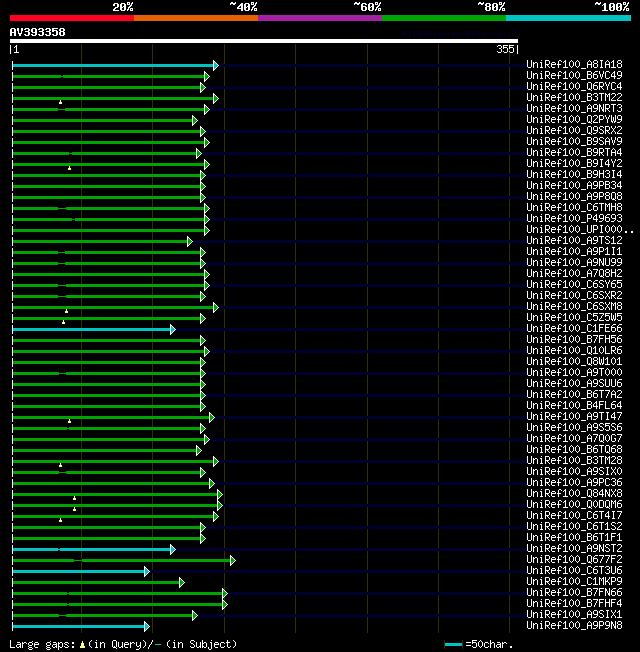Click the arrowhead ending the UniRef100_A9P9N8 alignment
This screenshot has height=652, width=640.
pos(146,627)
